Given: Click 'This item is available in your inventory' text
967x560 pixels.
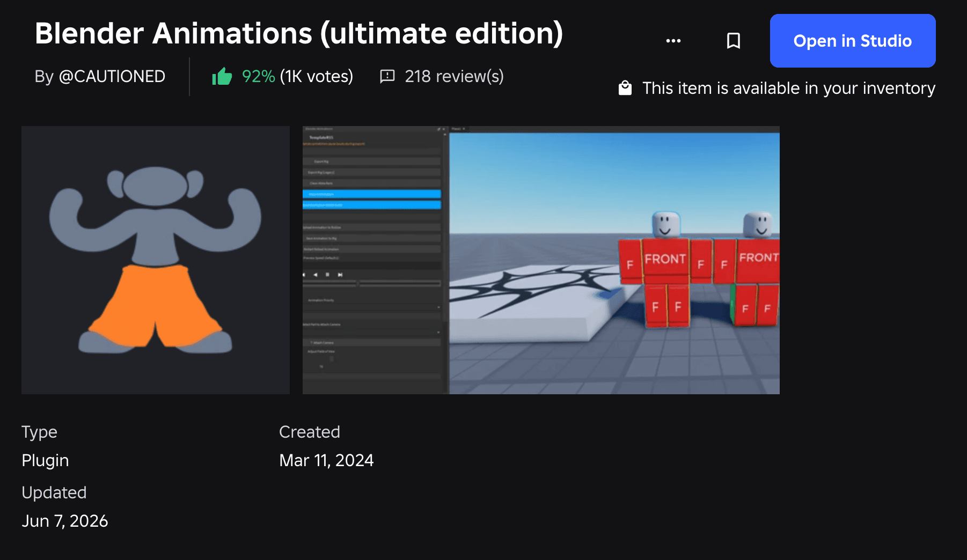Looking at the screenshot, I should [x=789, y=88].
